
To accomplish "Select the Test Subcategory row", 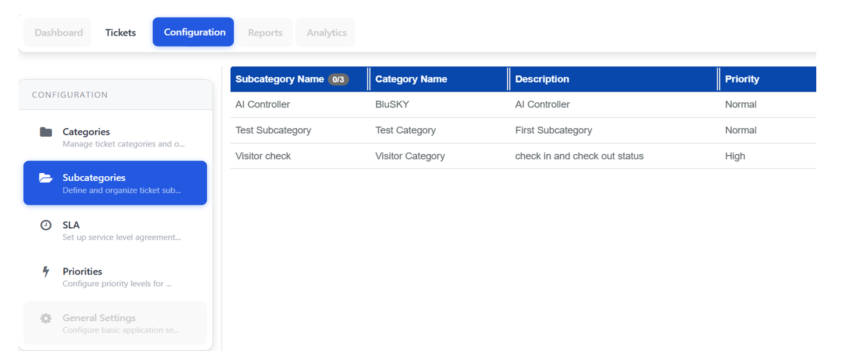I will tap(273, 130).
